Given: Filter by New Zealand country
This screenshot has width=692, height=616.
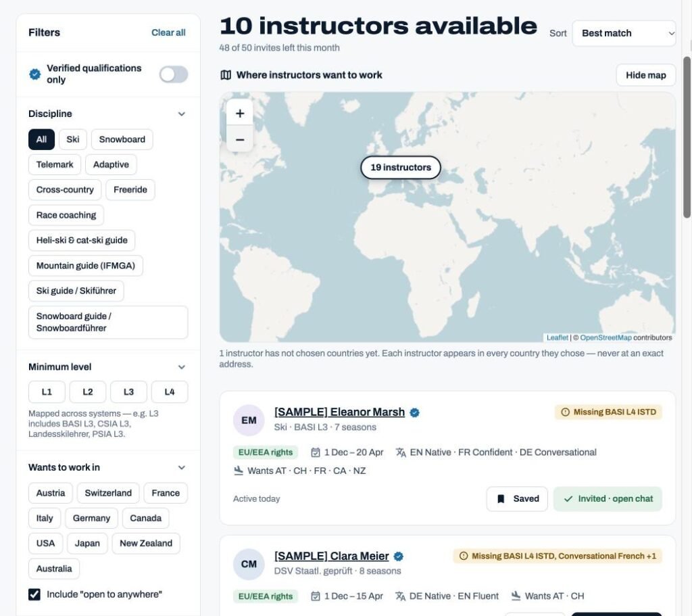Looking at the screenshot, I should pos(146,544).
